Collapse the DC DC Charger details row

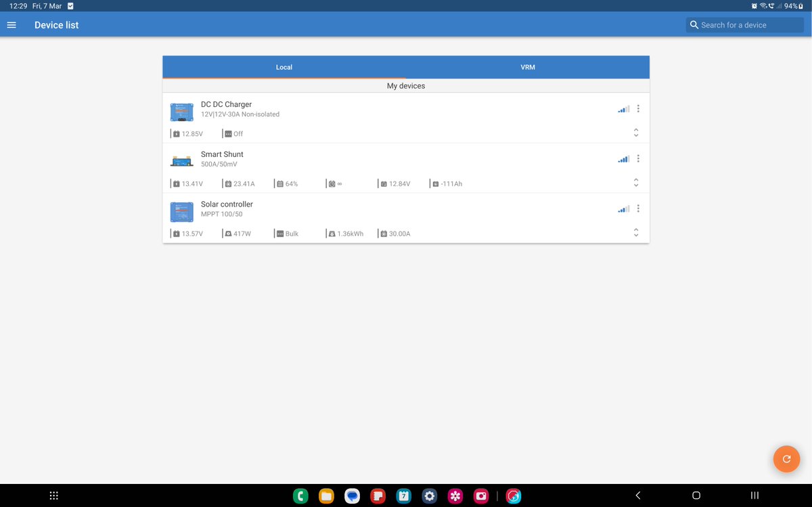click(x=636, y=133)
